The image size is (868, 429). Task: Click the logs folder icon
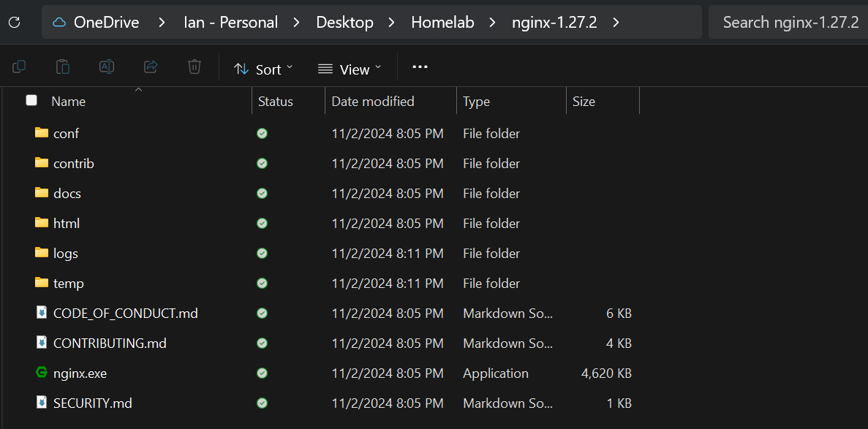pos(42,252)
